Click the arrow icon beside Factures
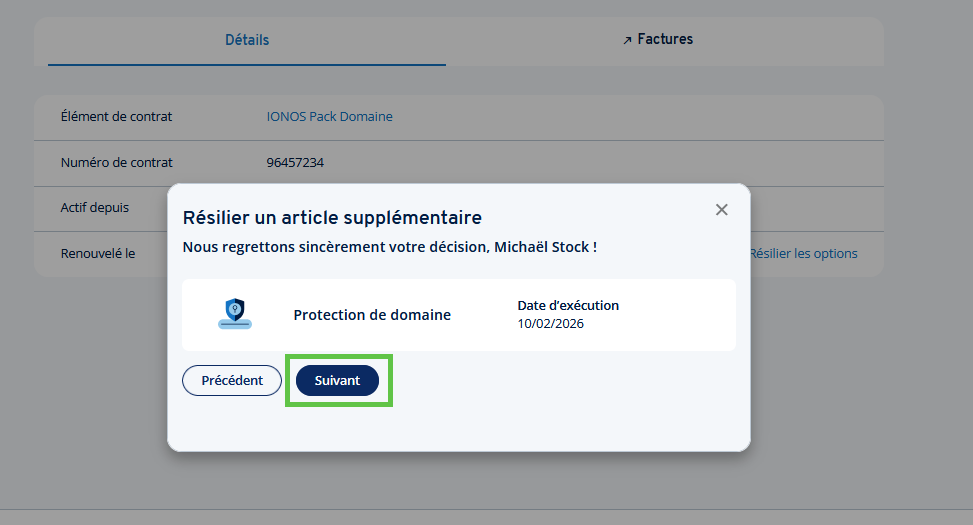This screenshot has height=525, width=973. [627, 41]
